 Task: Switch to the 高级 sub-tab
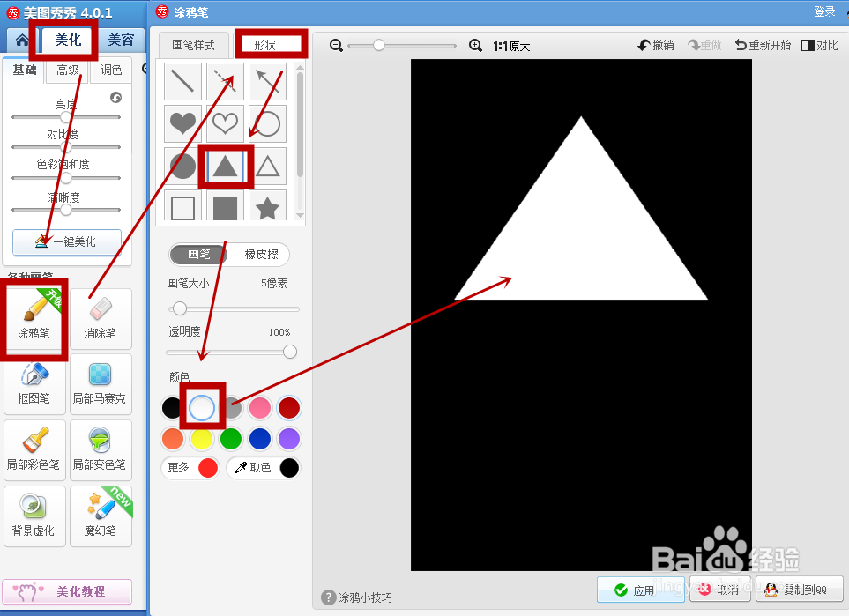[68, 70]
